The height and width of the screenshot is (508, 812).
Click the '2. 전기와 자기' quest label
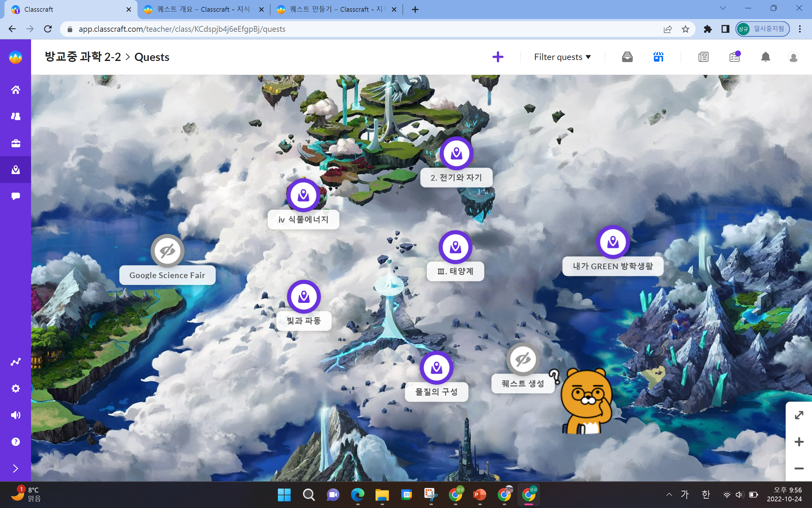click(456, 178)
